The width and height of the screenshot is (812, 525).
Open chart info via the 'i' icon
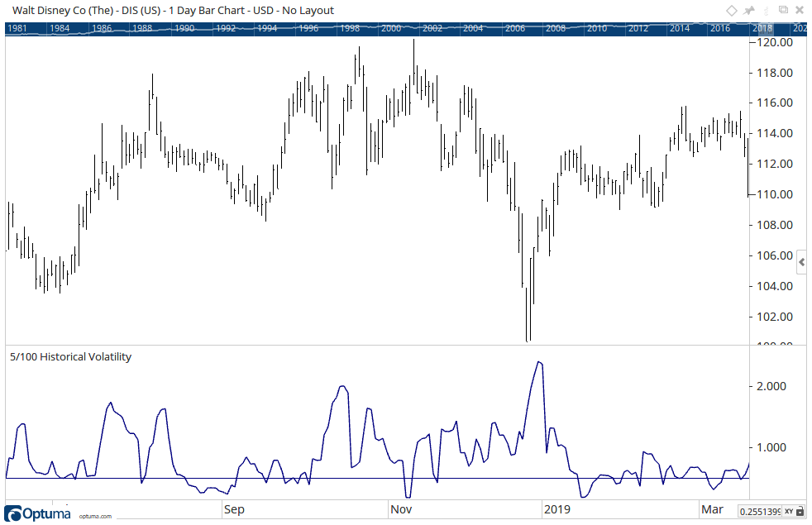pyautogui.click(x=767, y=11)
